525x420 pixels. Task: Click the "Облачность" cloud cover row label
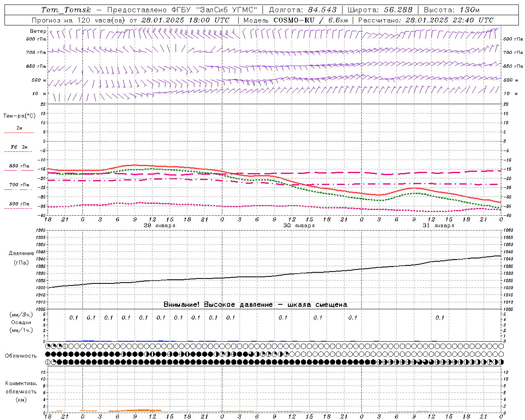point(21,356)
